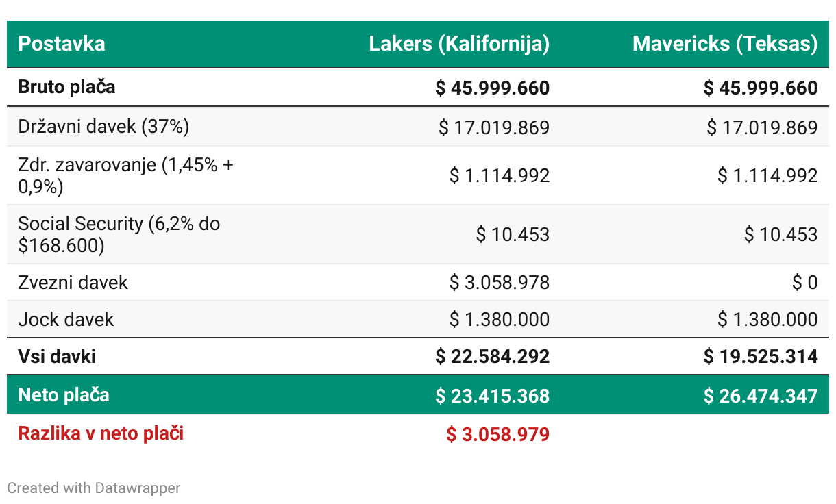
Task: Click the "Neto plača" row label
Action: click(64, 395)
